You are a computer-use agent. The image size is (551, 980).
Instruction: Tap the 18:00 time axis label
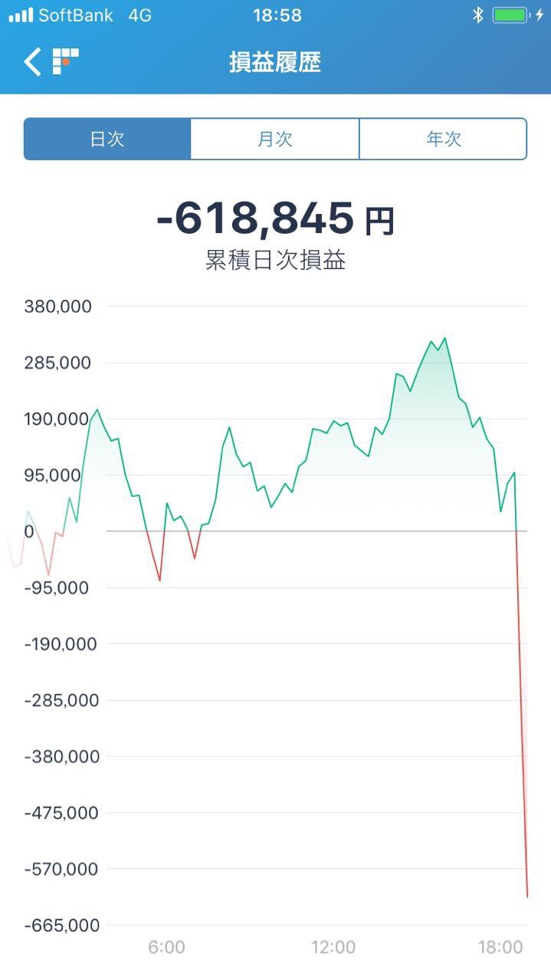(500, 947)
